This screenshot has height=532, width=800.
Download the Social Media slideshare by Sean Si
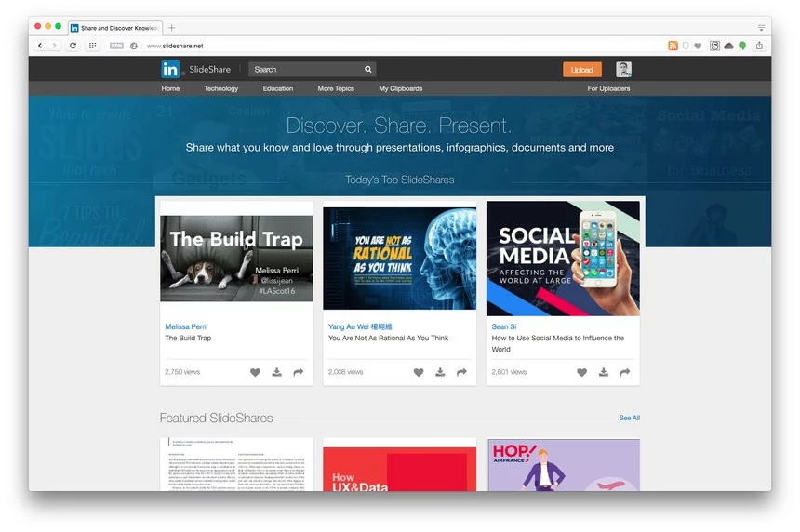603,372
